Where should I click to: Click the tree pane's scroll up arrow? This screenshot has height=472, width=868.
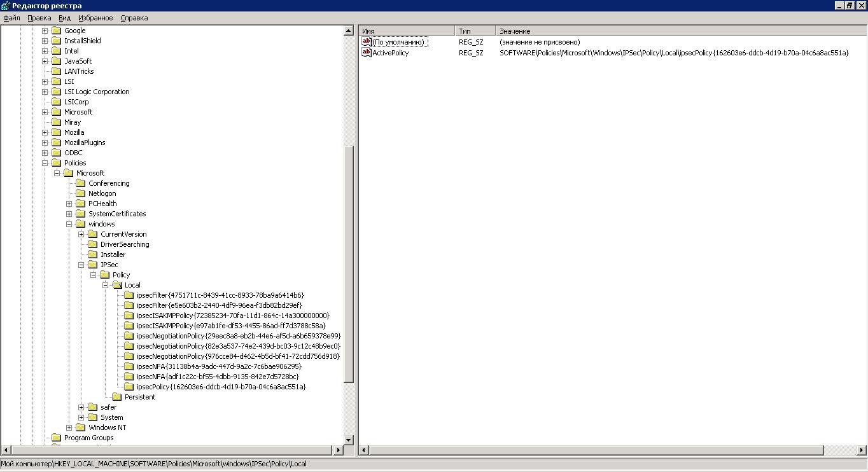(349, 31)
